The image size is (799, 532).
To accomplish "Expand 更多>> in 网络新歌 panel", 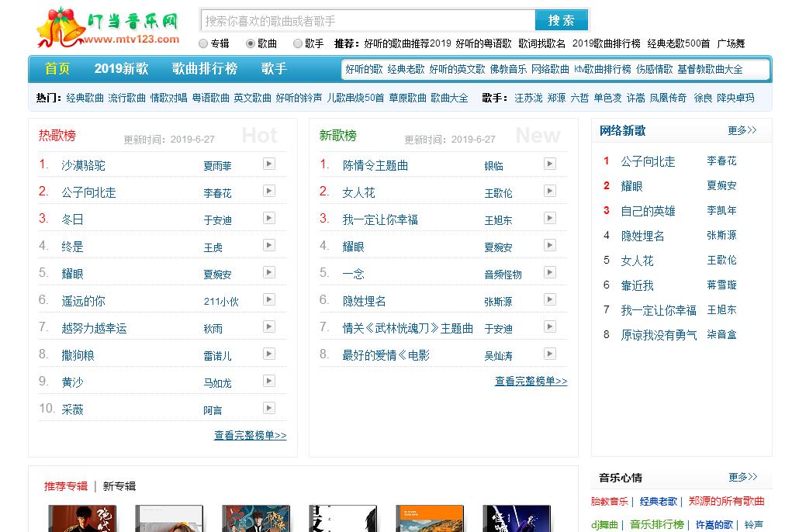I will pos(742,130).
